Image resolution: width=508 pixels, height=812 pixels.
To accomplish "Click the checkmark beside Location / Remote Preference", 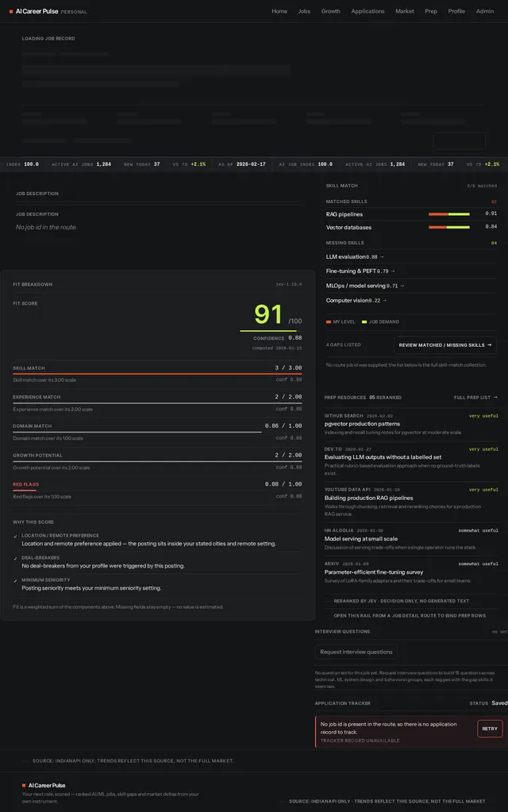I will [x=16, y=537].
